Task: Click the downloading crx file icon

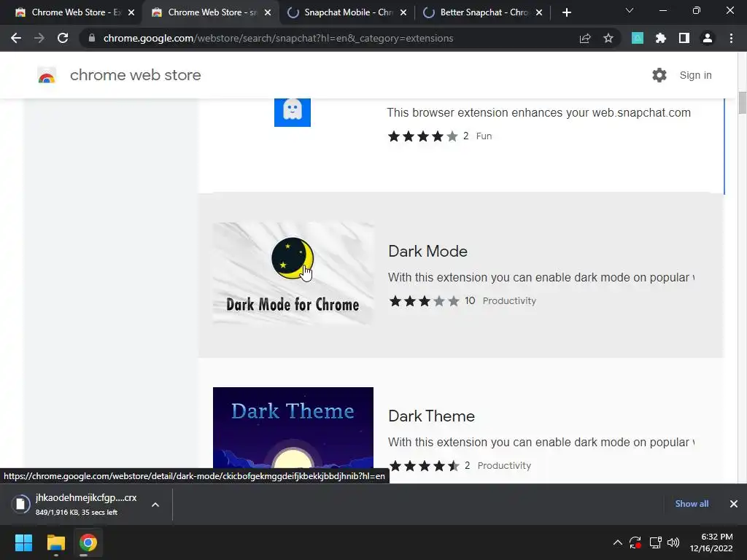Action: tap(20, 504)
